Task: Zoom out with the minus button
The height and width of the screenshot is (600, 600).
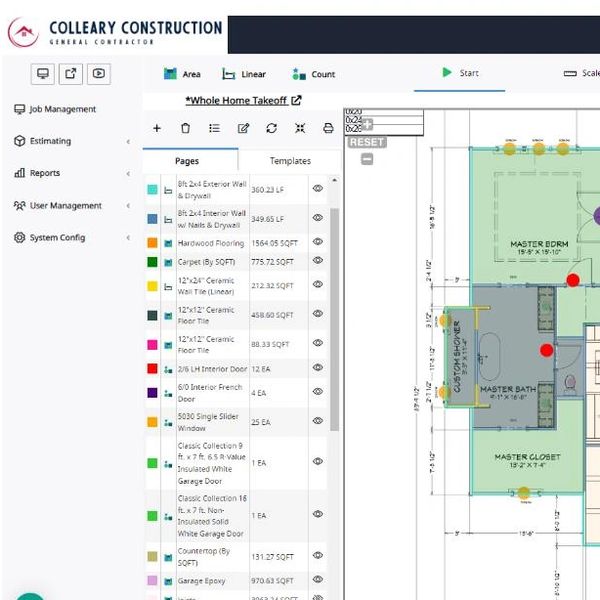Action: [367, 159]
